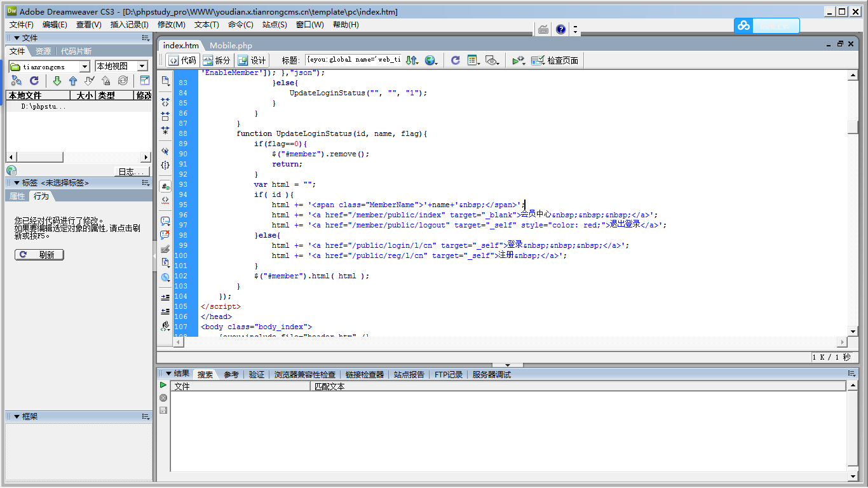Image resolution: width=868 pixels, height=488 pixels.
Task: Switch to Design view button
Action: point(252,60)
